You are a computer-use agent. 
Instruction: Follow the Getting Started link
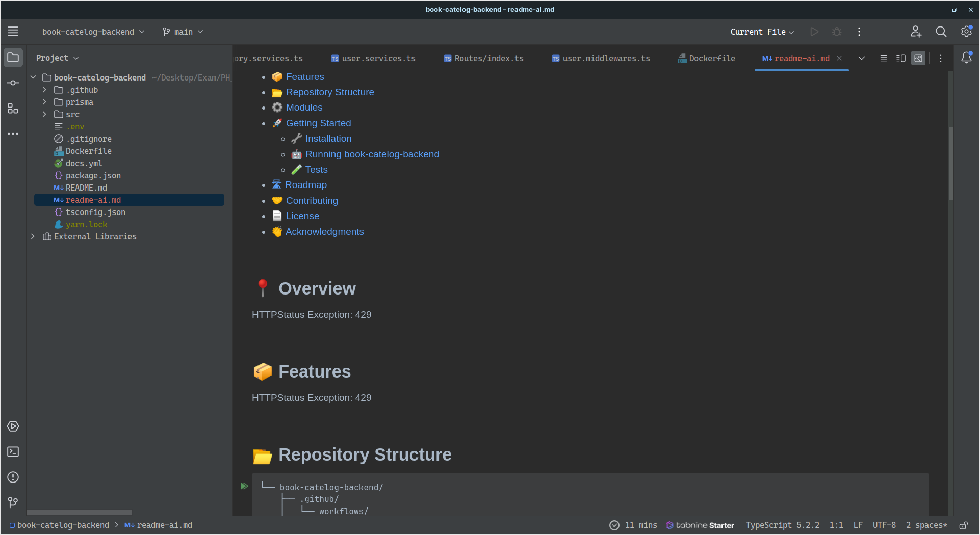tap(318, 123)
